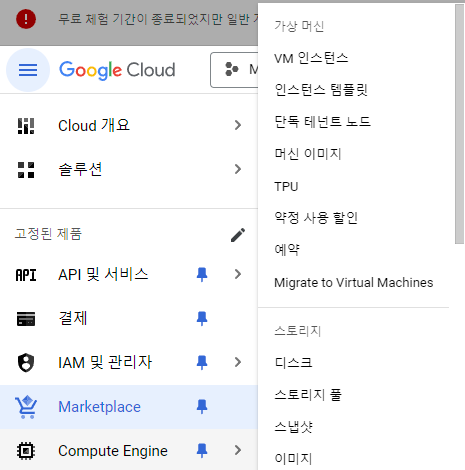Select Migrate to Virtual Machines
Viewport: 465px width, 470px height.
pyautogui.click(x=354, y=283)
